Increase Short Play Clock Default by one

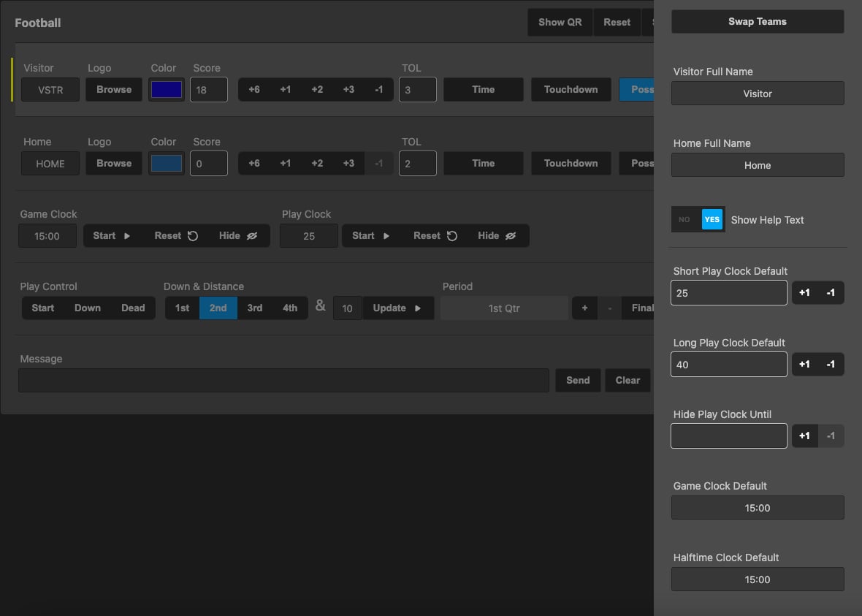pyautogui.click(x=804, y=292)
